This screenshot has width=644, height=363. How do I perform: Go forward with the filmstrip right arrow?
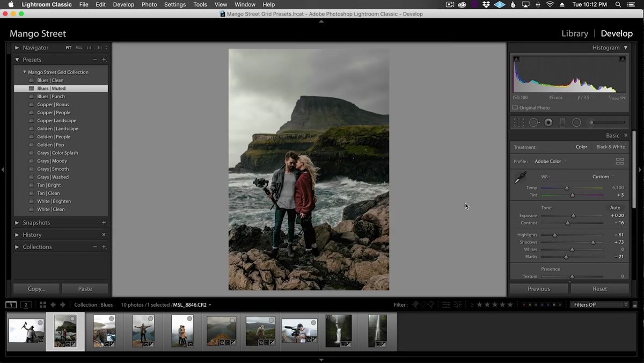click(x=63, y=304)
